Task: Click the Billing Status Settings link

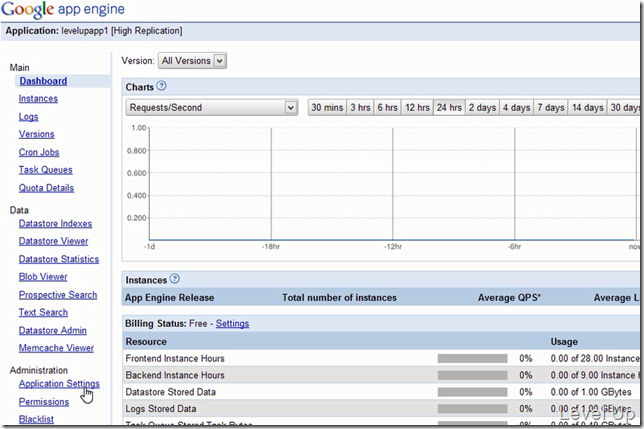Action: pyautogui.click(x=232, y=323)
